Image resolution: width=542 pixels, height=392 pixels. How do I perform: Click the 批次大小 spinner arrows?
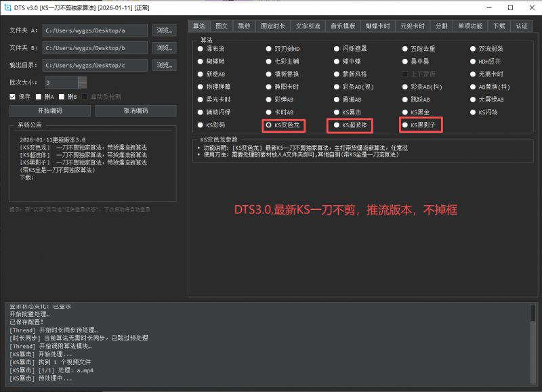click(82, 82)
